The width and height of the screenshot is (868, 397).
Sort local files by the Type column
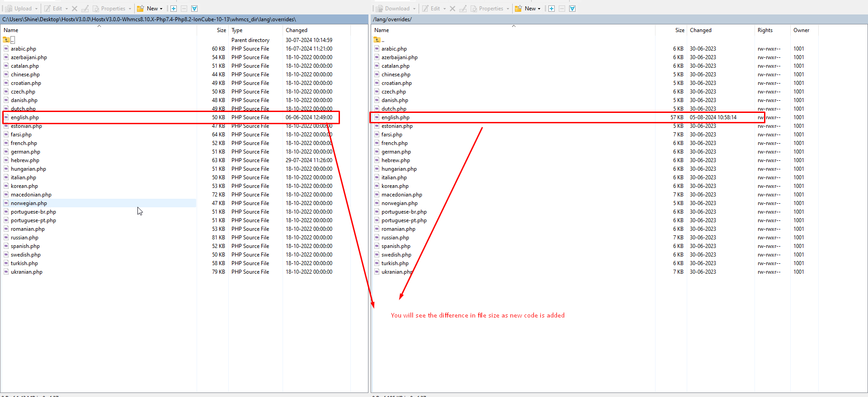(x=237, y=30)
